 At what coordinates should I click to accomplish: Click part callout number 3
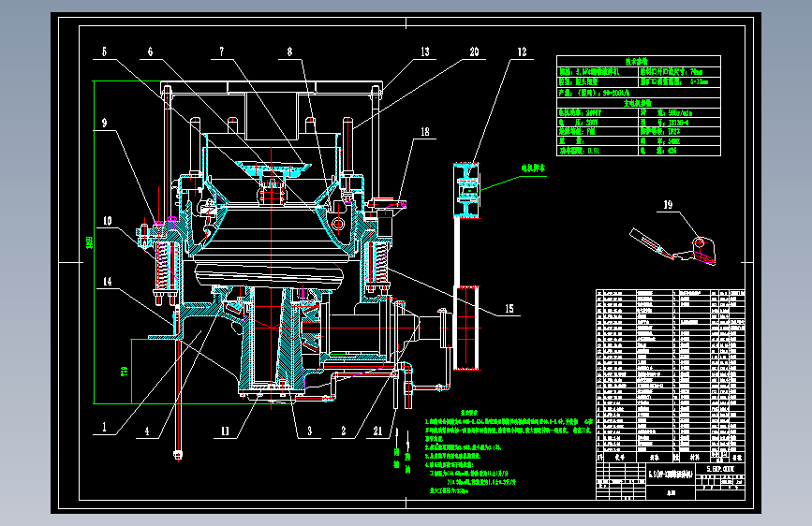click(310, 431)
